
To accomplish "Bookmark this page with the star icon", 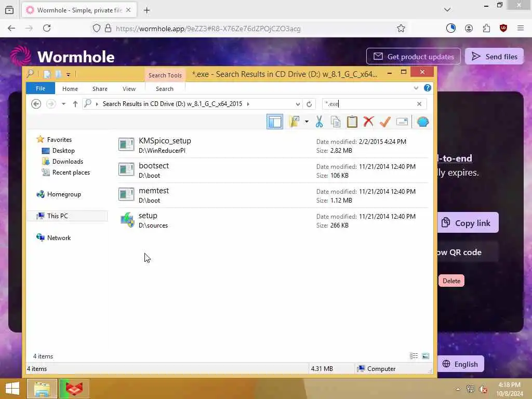I will [401, 29].
